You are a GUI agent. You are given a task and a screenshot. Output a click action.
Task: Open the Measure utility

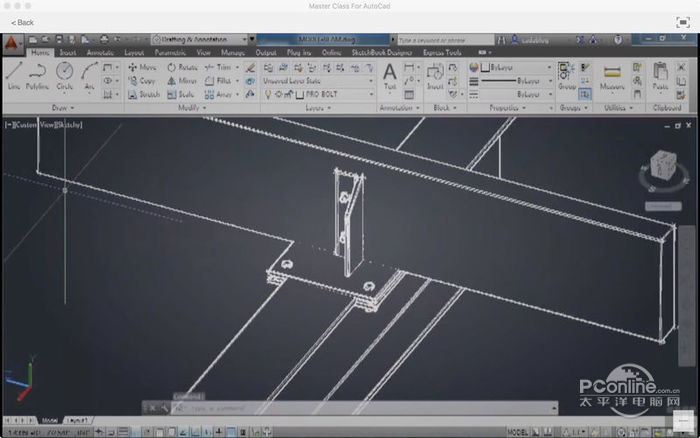(612, 77)
